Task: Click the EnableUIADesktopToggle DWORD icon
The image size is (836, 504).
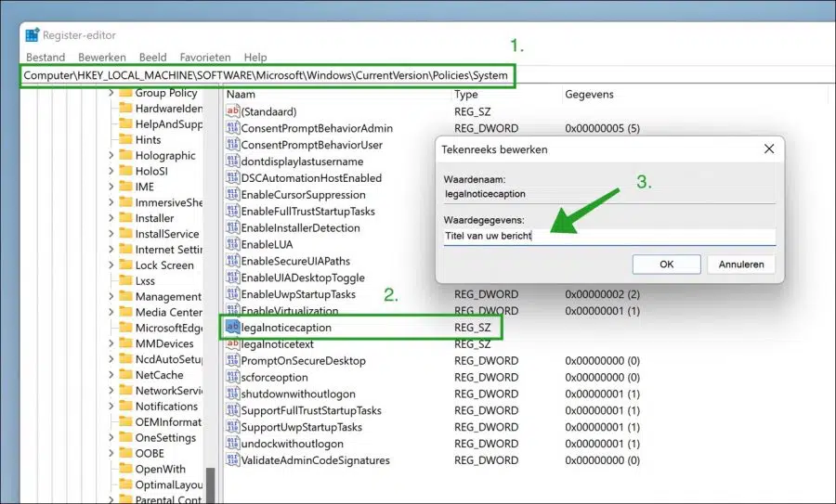Action: [232, 277]
